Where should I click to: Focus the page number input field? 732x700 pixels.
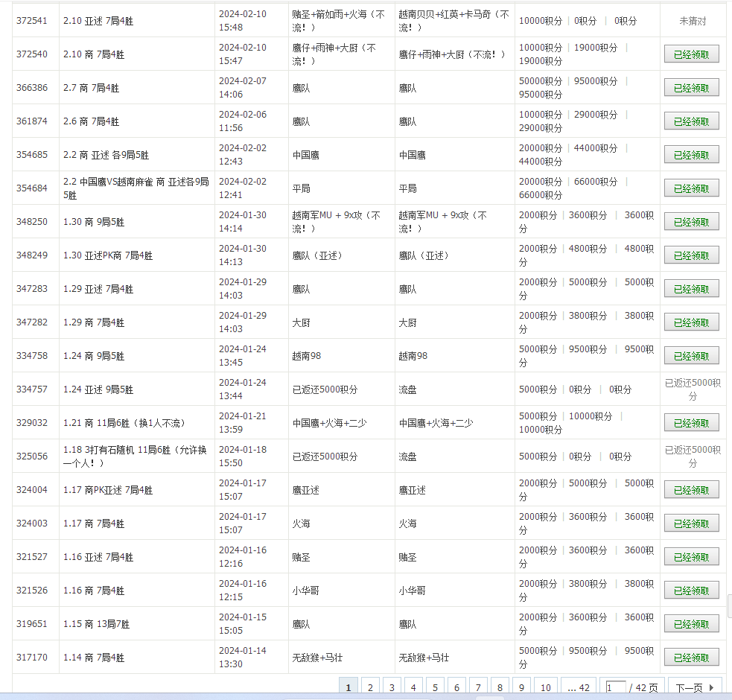click(x=616, y=687)
